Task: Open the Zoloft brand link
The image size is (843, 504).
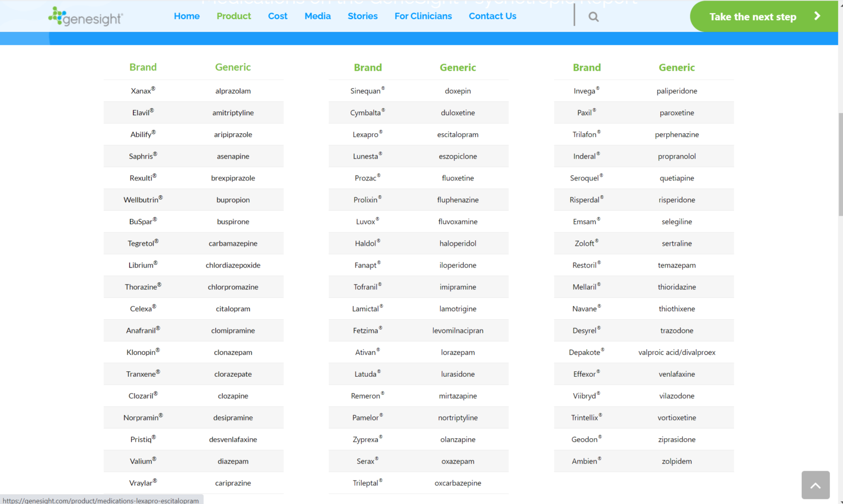Action: [x=587, y=243]
